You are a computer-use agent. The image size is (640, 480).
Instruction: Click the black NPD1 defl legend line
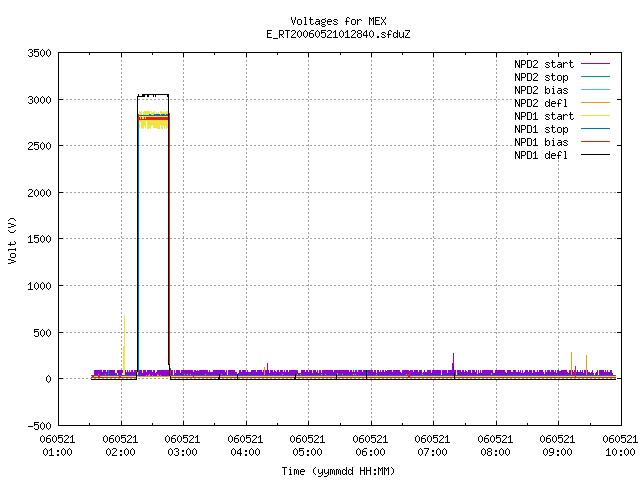point(596,155)
